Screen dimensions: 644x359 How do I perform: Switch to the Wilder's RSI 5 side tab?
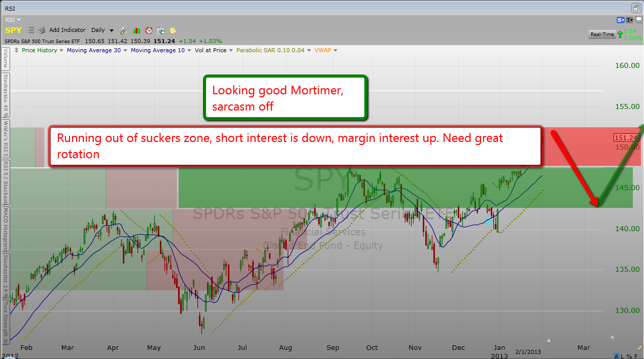tap(6, 139)
